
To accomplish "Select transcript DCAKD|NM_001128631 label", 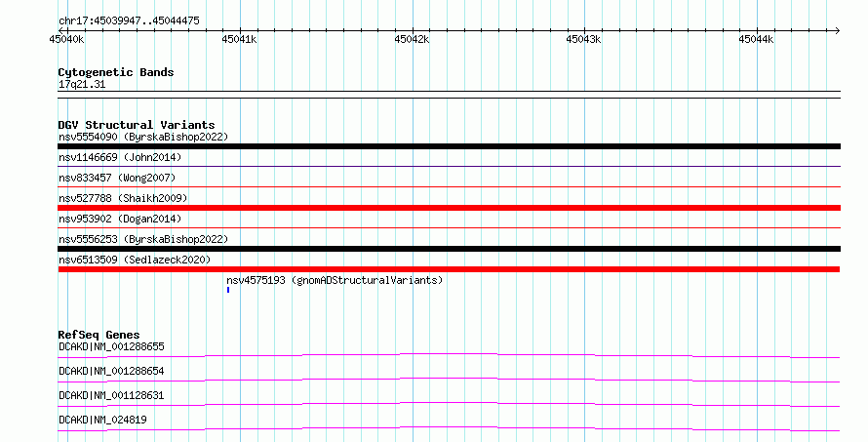I will pyautogui.click(x=111, y=395).
